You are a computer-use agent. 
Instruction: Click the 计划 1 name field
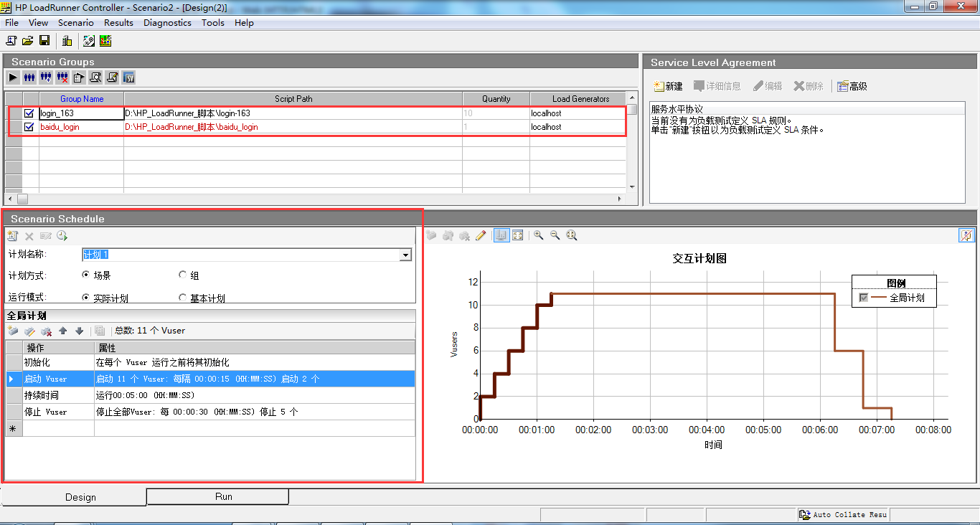click(241, 255)
